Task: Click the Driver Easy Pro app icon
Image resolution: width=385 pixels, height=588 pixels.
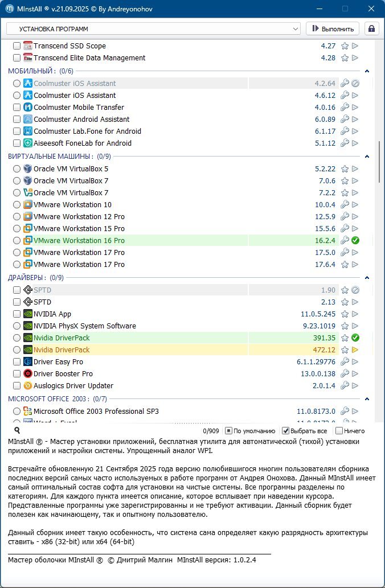Action: [x=27, y=362]
